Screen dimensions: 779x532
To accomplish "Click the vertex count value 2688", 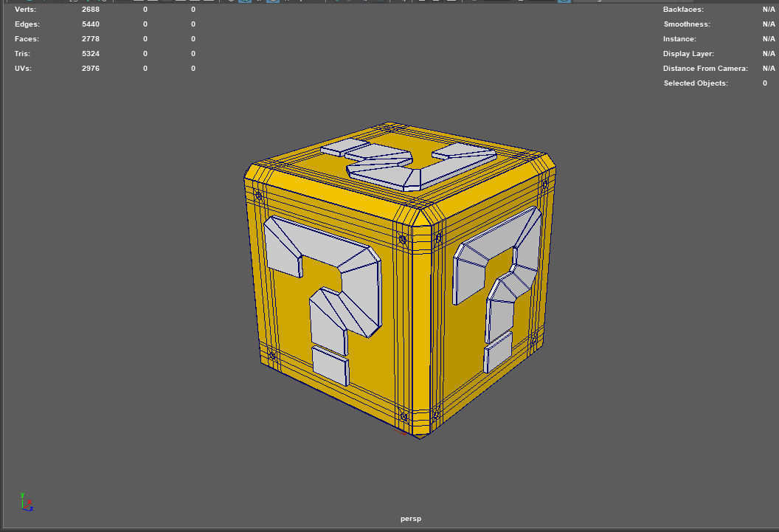I will tap(91, 10).
